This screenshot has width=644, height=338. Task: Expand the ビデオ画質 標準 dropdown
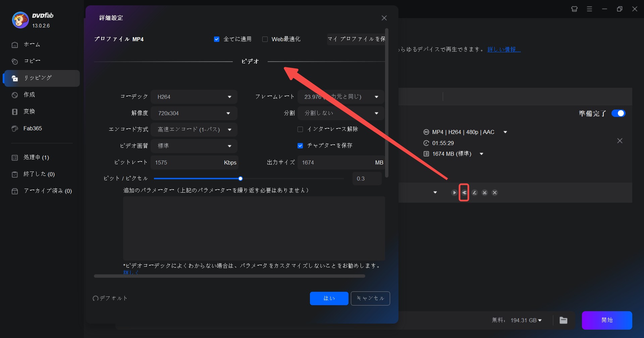click(194, 146)
